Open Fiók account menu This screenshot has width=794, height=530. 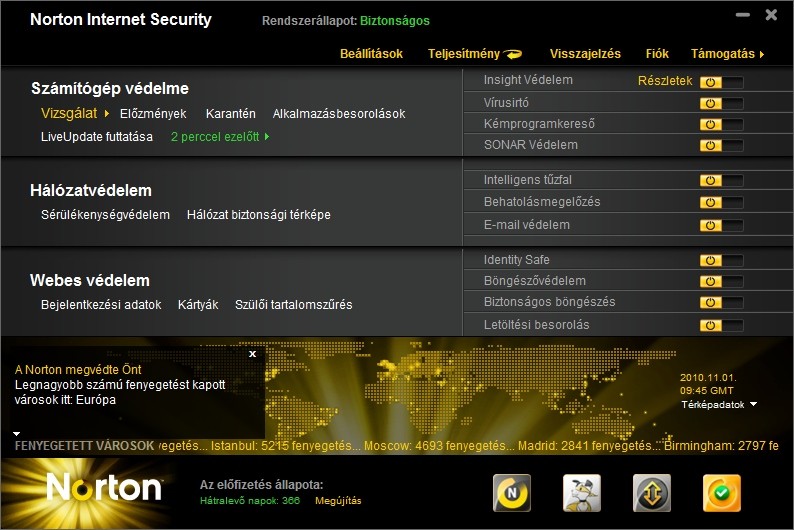657,54
